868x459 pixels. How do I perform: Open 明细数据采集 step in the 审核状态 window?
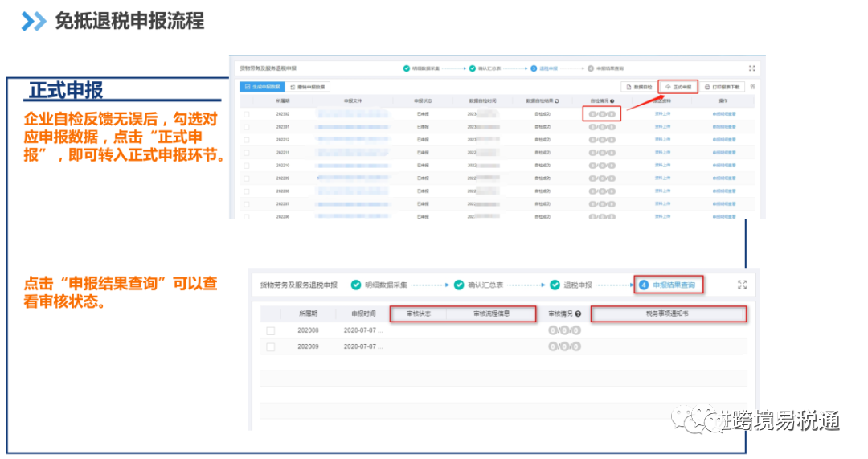386,285
